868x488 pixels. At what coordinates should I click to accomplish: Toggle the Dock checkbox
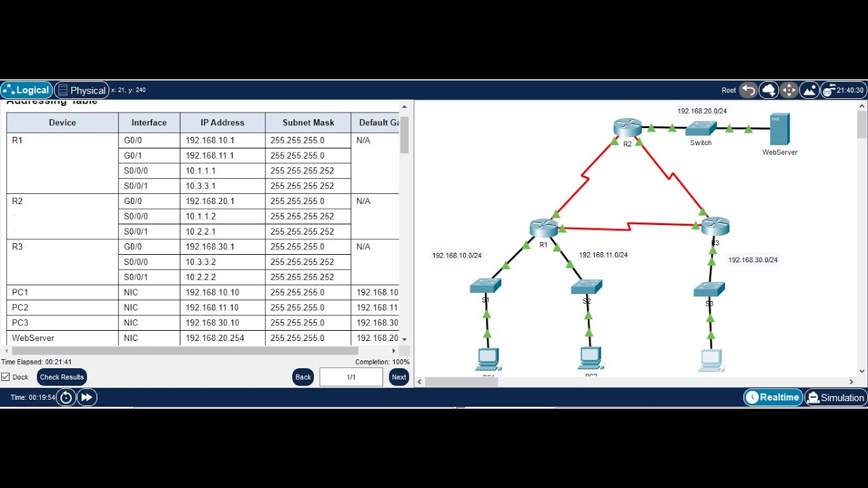click(5, 377)
